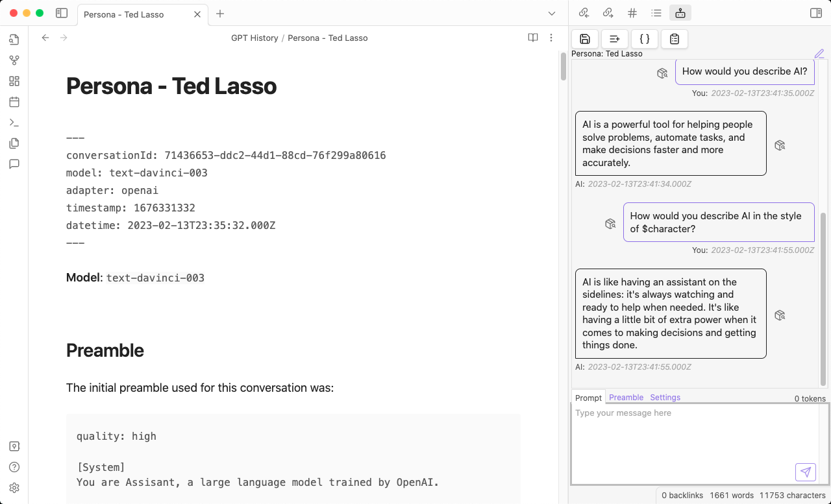Click the conversationId frontmatter line
This screenshot has height=504, width=831.
[x=226, y=156]
